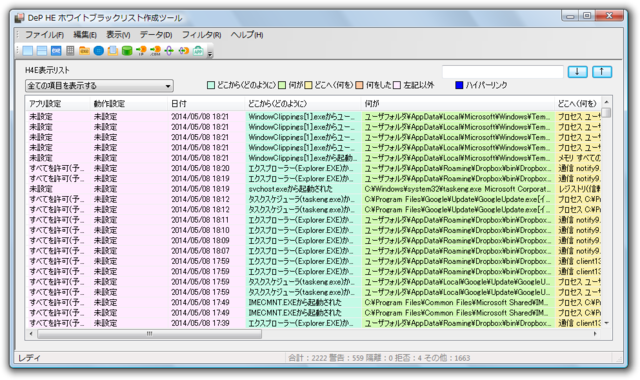Click the horizontal scrollbar thumb
This screenshot has width=640, height=380.
point(149,334)
